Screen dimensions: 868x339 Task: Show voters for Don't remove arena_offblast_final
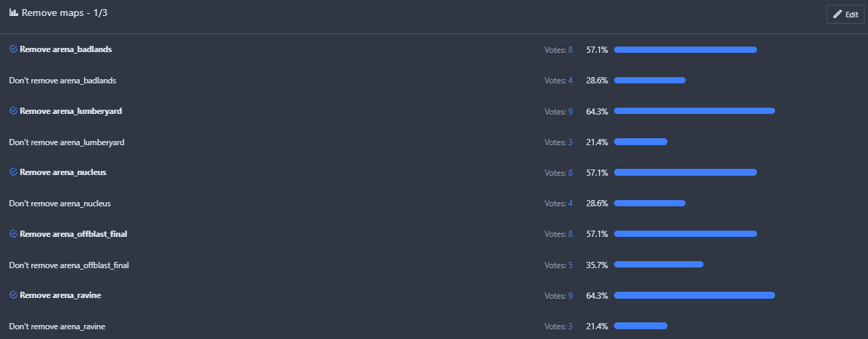point(559,265)
